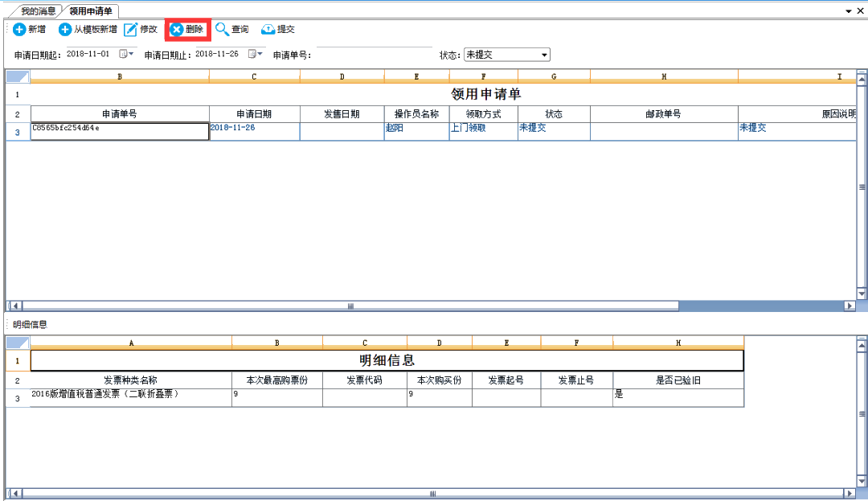Click column letter H header in upper grid
This screenshot has width=868, height=501.
pyautogui.click(x=664, y=76)
